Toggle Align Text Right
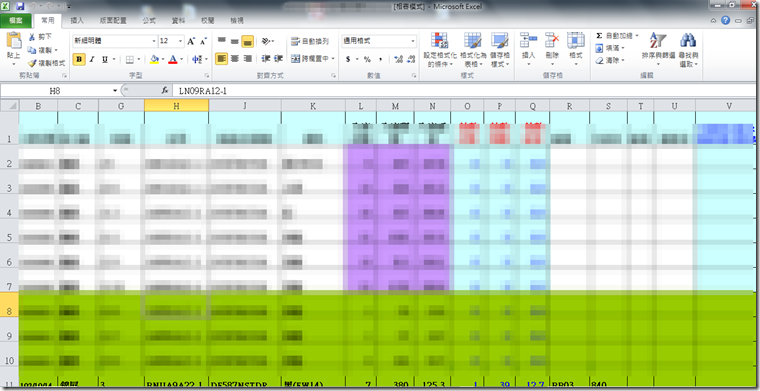760x391 pixels. click(x=248, y=59)
